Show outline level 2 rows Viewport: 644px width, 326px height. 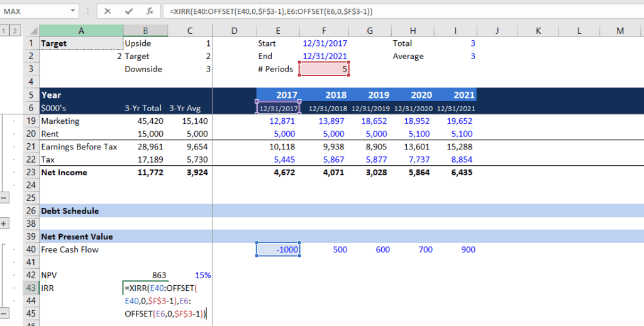[x=15, y=30]
